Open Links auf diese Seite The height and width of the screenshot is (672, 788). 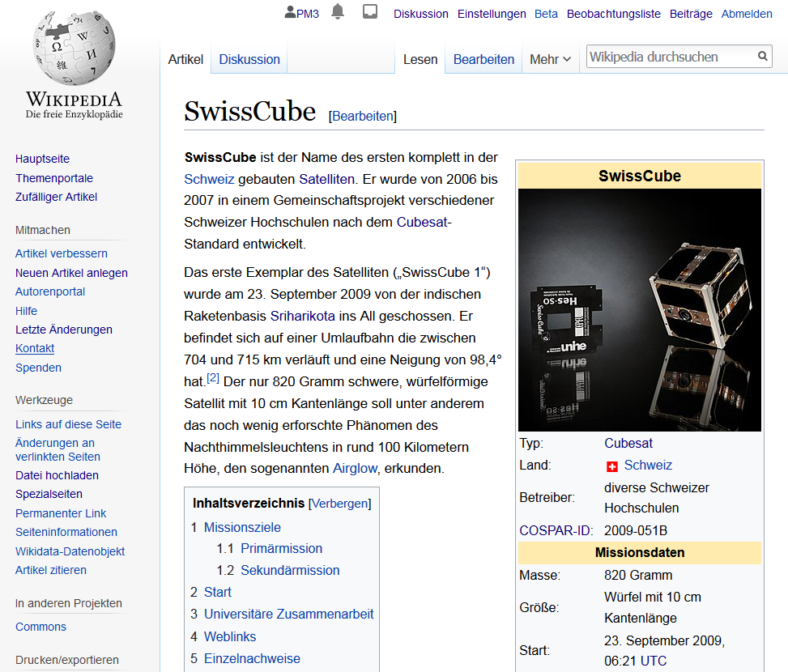pos(68,424)
